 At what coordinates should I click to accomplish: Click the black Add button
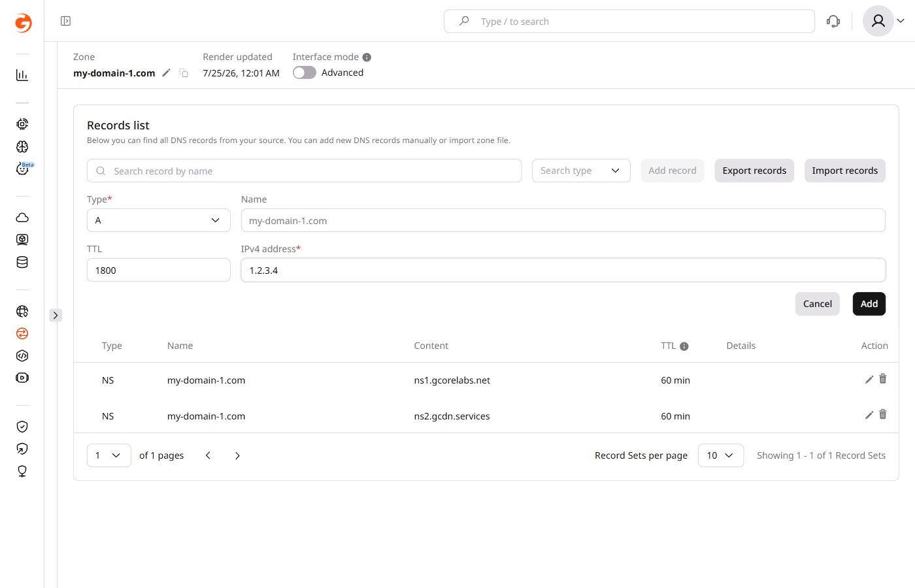pyautogui.click(x=869, y=304)
